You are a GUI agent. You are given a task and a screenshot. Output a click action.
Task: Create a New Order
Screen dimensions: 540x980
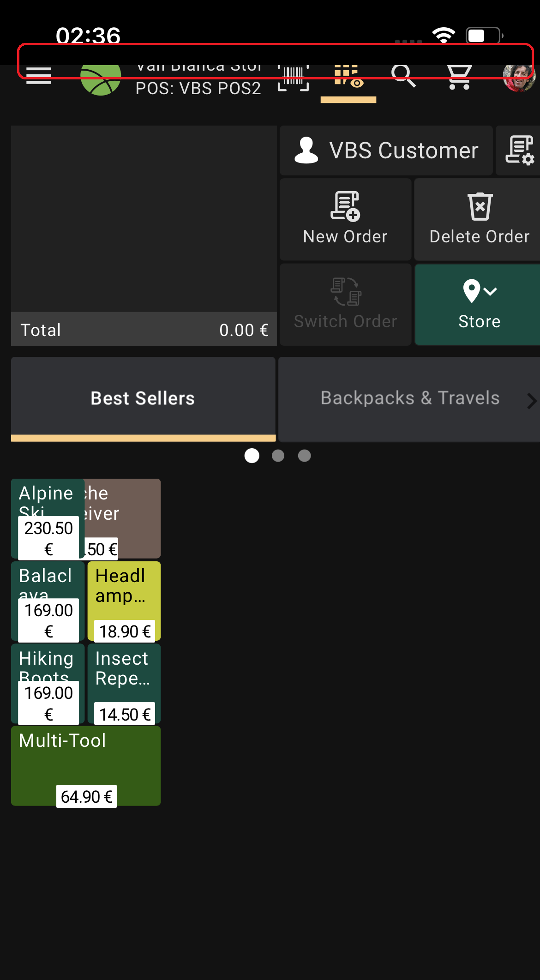tap(345, 219)
